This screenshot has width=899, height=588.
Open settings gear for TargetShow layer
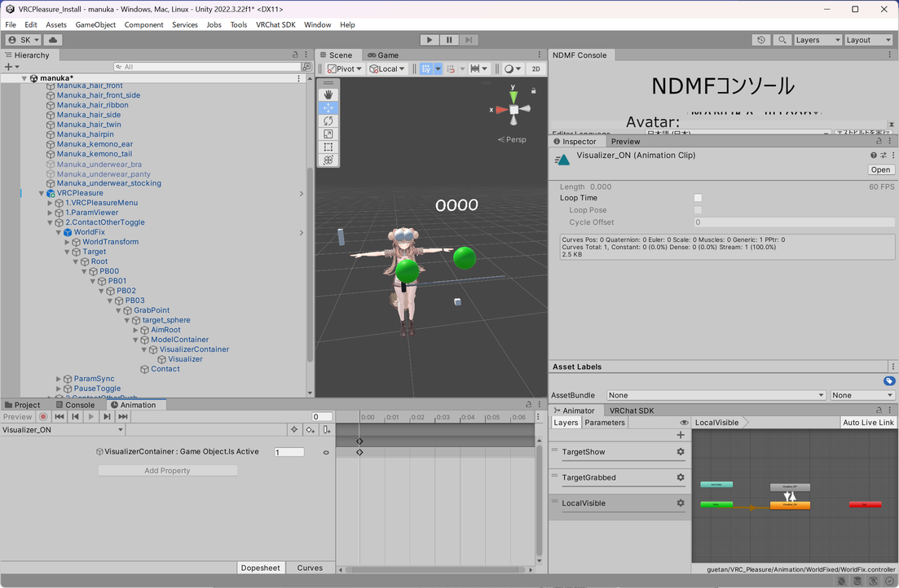point(681,452)
